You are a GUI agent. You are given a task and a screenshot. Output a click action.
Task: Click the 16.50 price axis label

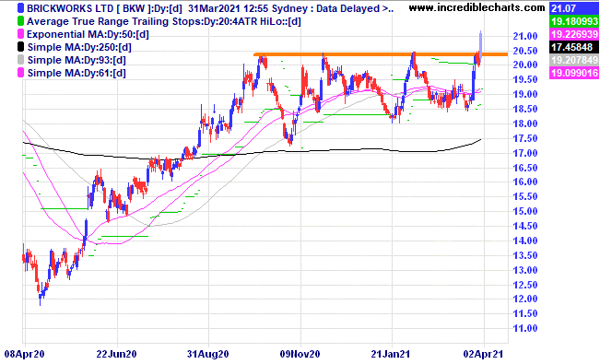click(x=525, y=168)
